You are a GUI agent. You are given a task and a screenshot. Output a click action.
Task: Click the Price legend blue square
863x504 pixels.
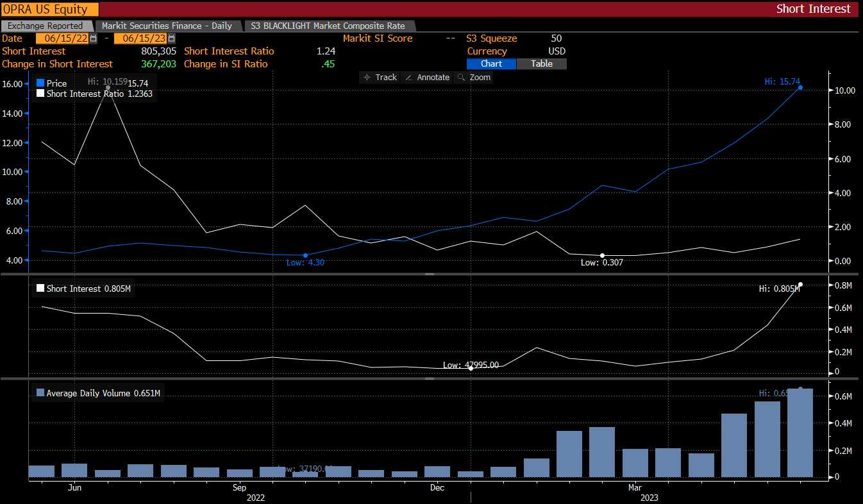point(40,83)
